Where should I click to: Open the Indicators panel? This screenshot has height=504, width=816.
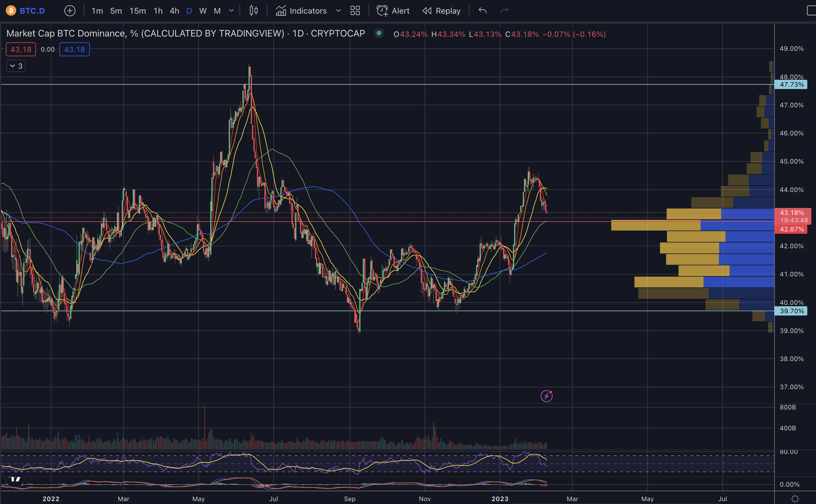[301, 11]
